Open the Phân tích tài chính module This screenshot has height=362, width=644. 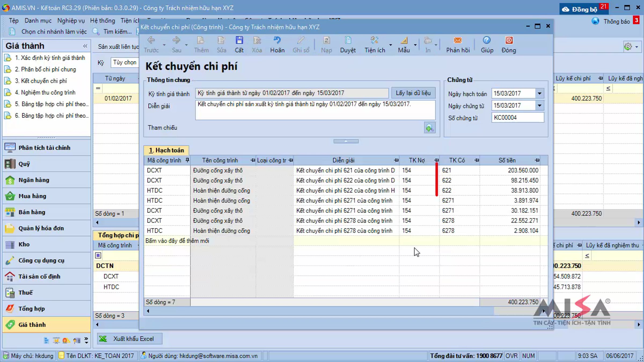point(47,148)
